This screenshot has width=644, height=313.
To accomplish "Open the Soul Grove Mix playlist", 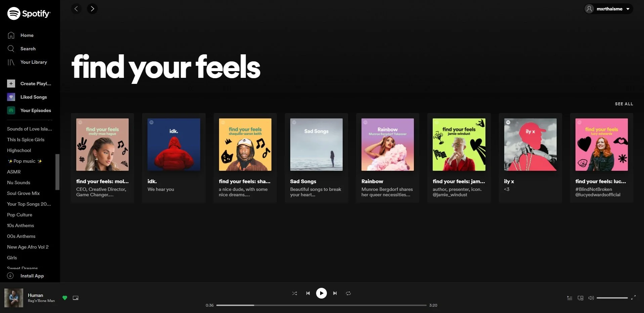I will tap(23, 193).
